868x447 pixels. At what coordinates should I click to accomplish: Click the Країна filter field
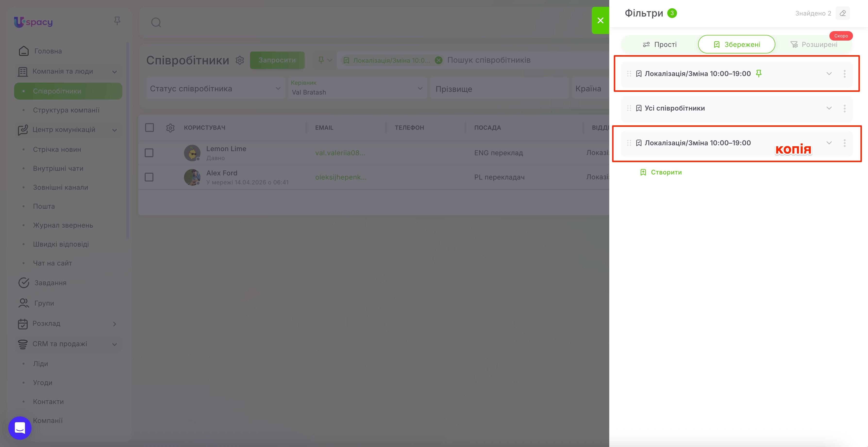pos(590,88)
